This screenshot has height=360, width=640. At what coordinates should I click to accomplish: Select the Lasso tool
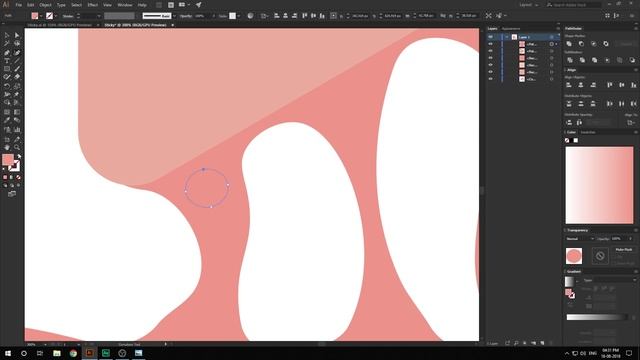tap(17, 43)
